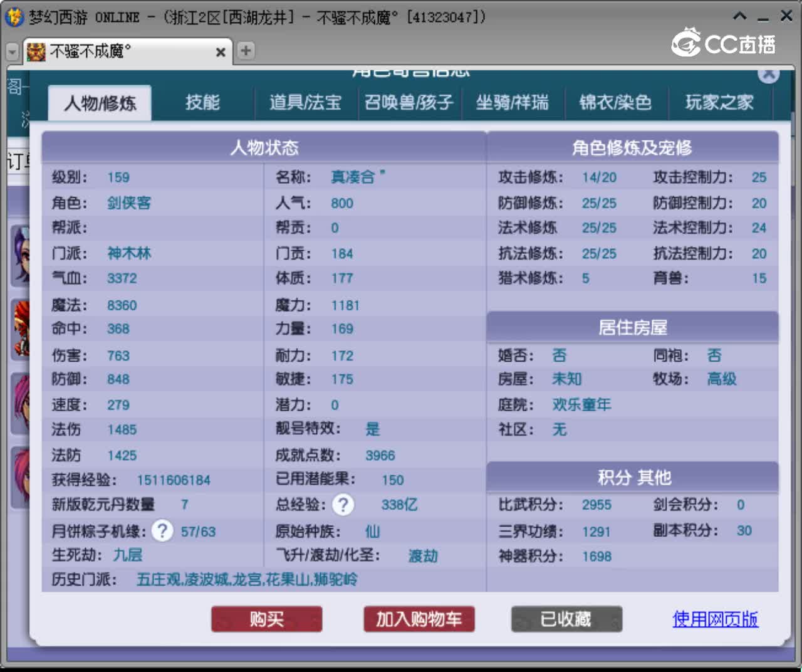The height and width of the screenshot is (672, 802).
Task: Click the 积分 其他 section header
Action: coord(632,478)
